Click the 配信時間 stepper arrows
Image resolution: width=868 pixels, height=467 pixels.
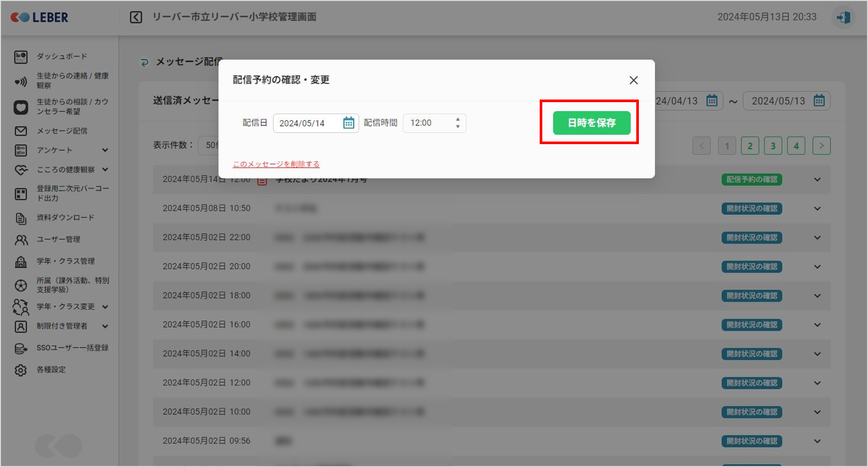(x=457, y=123)
